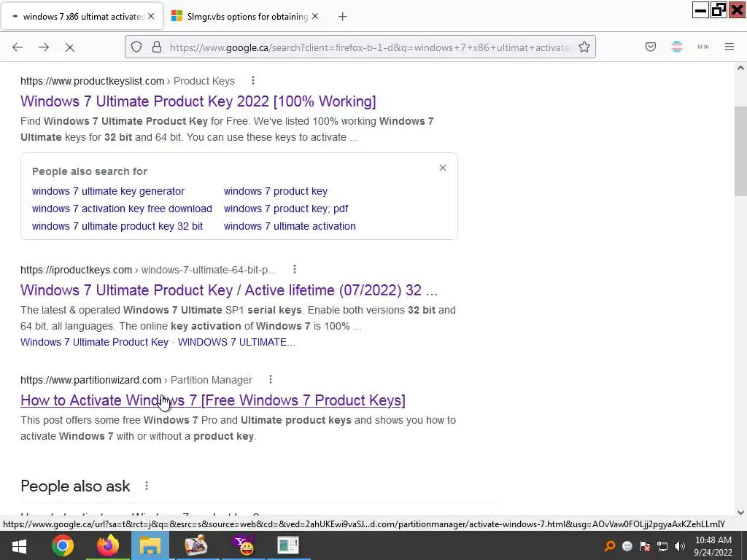This screenshot has width=747, height=560.
Task: Open the clock showing 10:48 AM
Action: pyautogui.click(x=713, y=546)
